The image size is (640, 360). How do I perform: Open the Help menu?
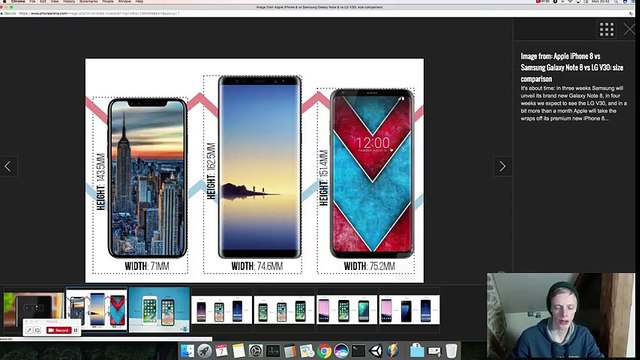point(139,2)
